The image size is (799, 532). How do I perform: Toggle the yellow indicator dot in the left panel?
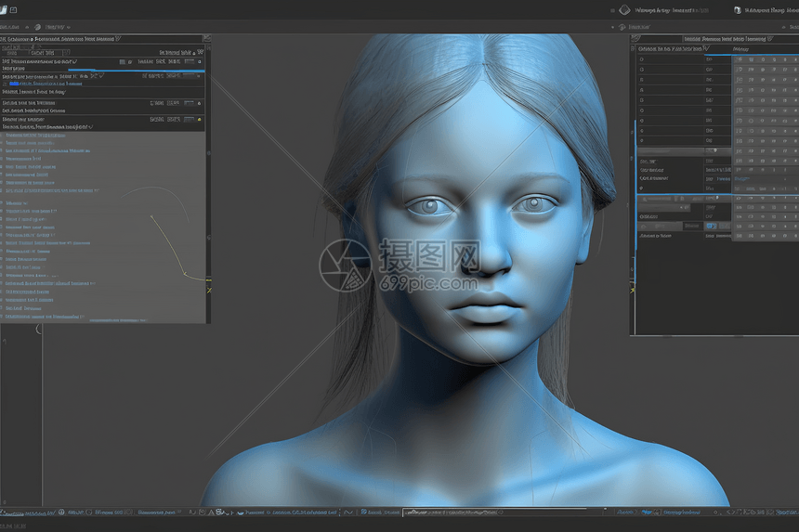200,120
